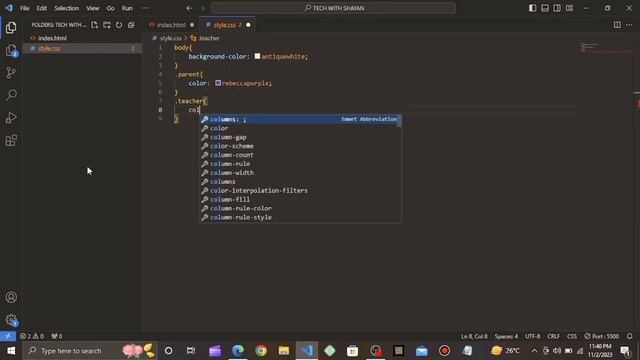
Task: Open the Manage gear icon
Action: (11, 320)
